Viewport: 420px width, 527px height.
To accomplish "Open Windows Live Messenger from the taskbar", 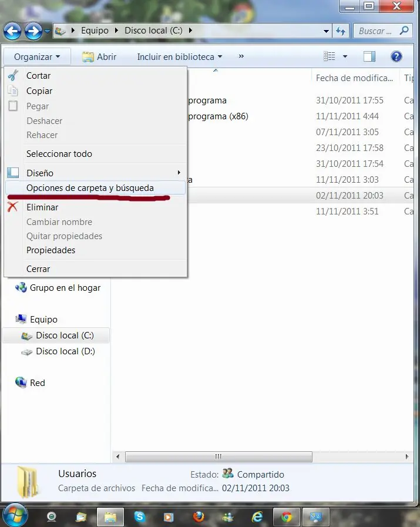I will [228, 516].
